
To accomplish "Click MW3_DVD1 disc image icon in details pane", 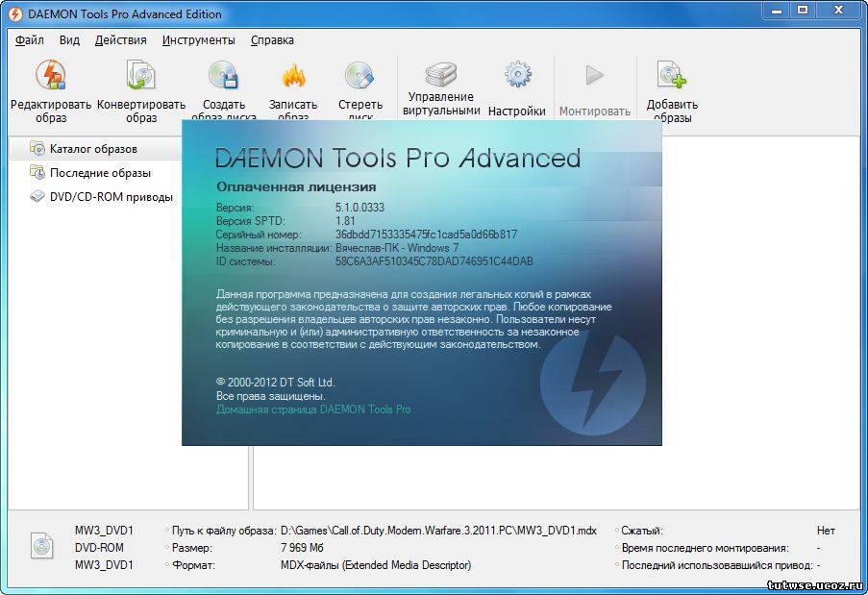I will 41,546.
